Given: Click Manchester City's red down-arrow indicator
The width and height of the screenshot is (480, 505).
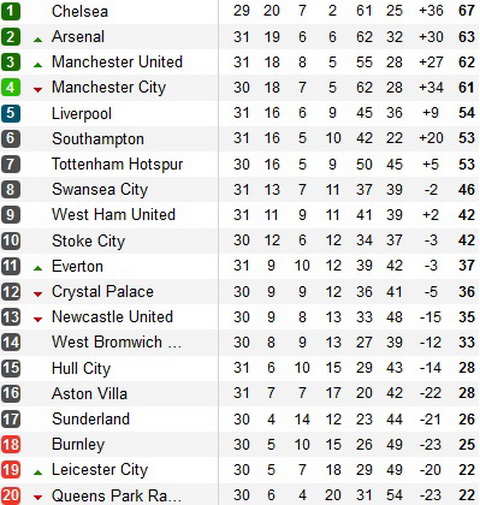Looking at the screenshot, I should 38,89.
